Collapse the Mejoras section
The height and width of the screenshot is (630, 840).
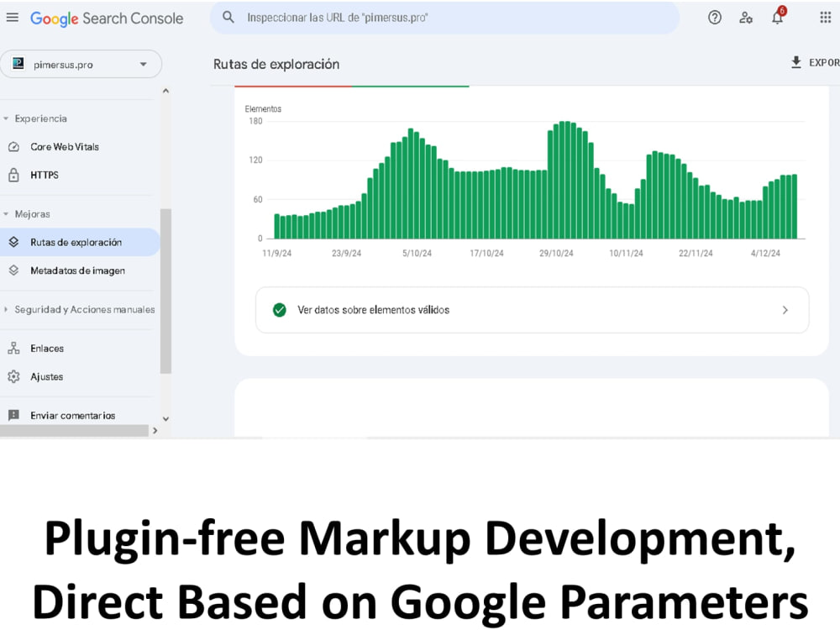tap(6, 213)
